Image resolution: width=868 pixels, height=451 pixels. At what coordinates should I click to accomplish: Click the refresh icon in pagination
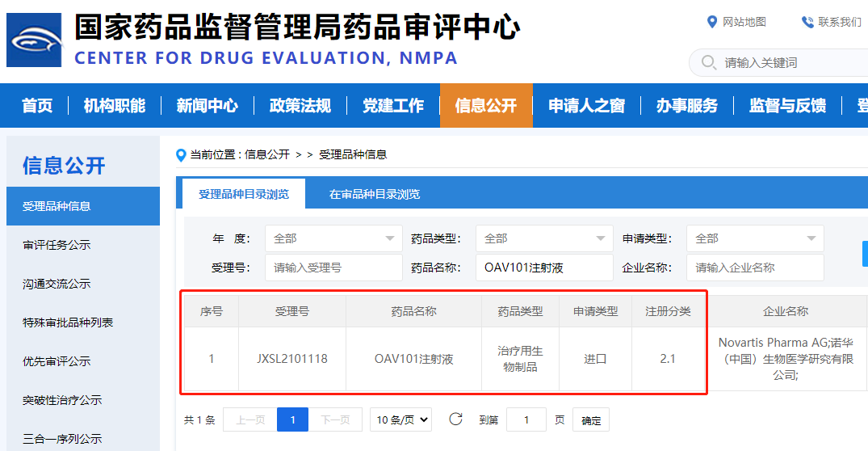455,419
